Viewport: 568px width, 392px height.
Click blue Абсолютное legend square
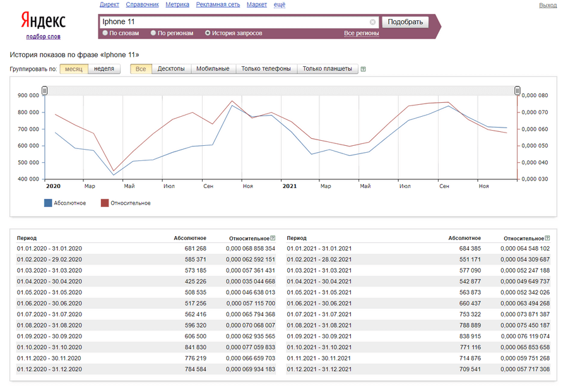point(48,203)
